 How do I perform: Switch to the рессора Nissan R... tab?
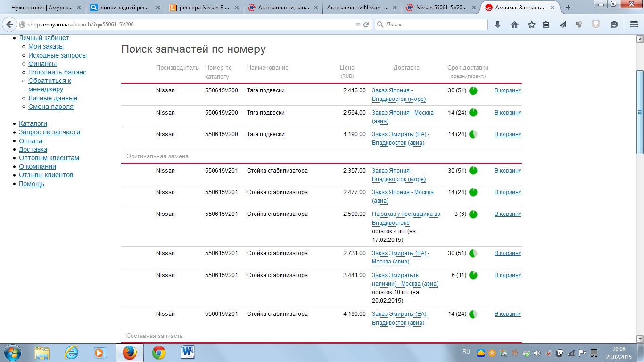(204, 8)
